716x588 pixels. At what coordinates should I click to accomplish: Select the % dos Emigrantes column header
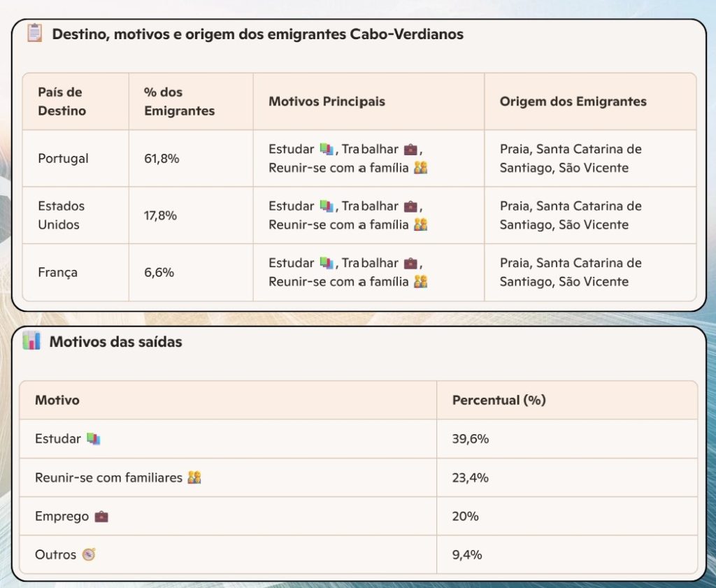[x=179, y=101]
